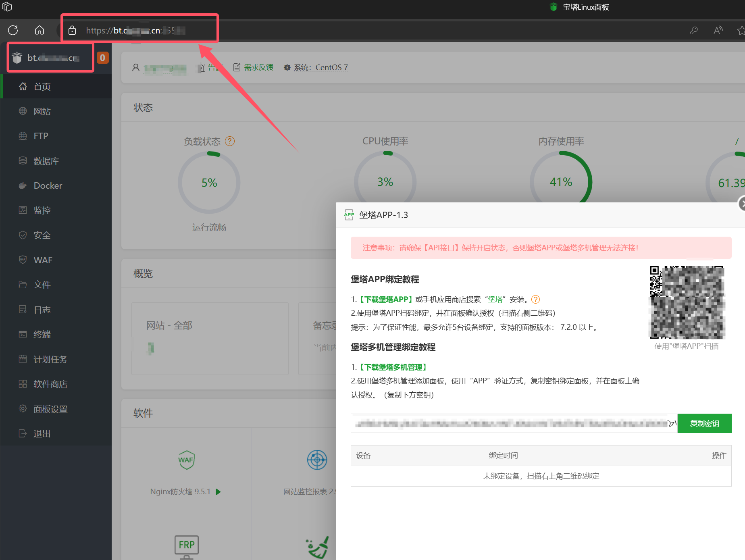Open the tab actions icon top-left

coord(7,7)
